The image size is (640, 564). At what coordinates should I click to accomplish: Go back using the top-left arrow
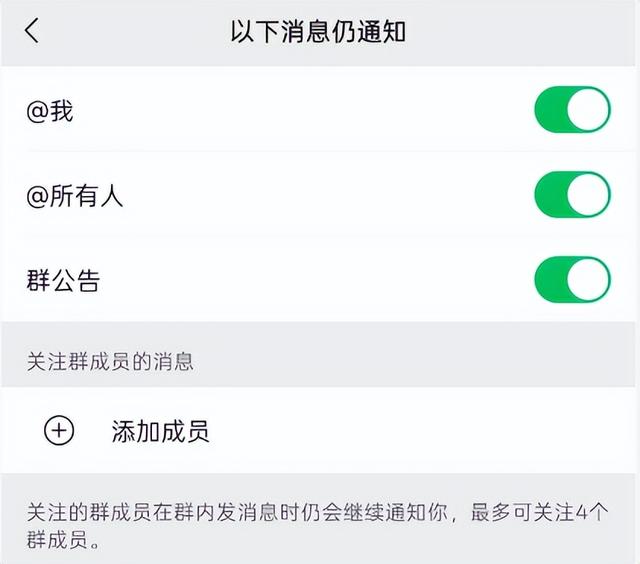(x=32, y=31)
